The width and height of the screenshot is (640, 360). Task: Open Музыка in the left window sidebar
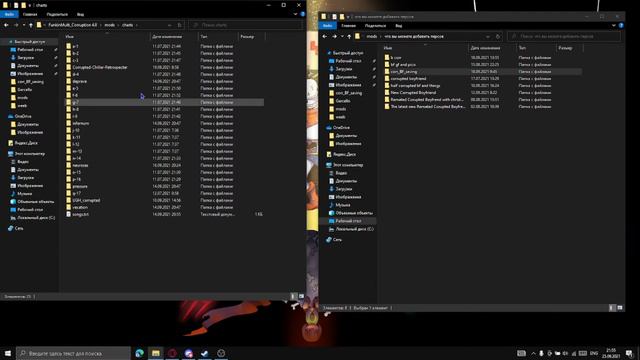(x=24, y=193)
